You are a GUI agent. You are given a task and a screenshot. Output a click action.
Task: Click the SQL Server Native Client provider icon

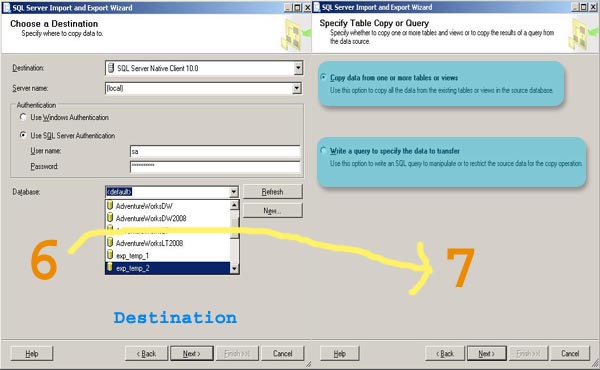pyautogui.click(x=111, y=68)
